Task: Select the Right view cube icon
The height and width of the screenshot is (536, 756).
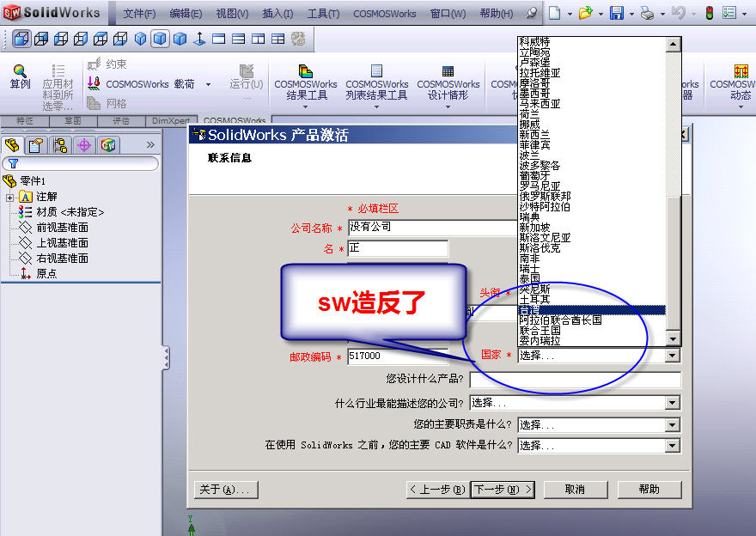Action: click(81, 39)
